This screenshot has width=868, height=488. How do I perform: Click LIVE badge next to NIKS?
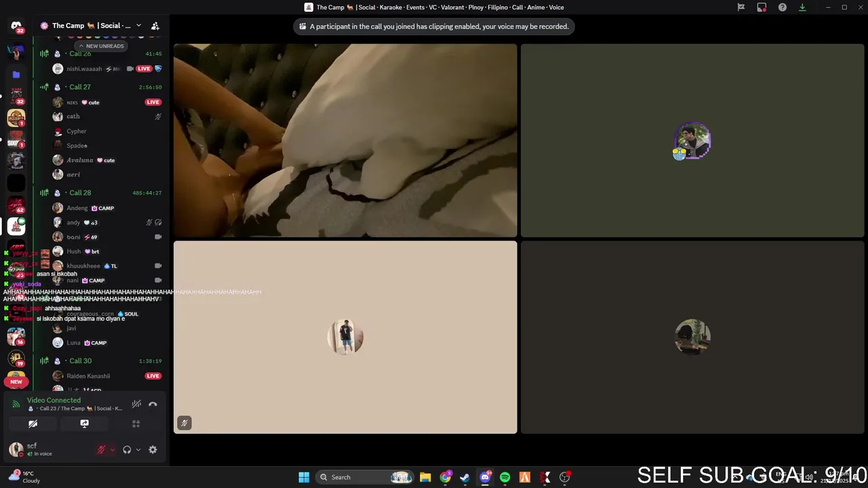click(153, 102)
